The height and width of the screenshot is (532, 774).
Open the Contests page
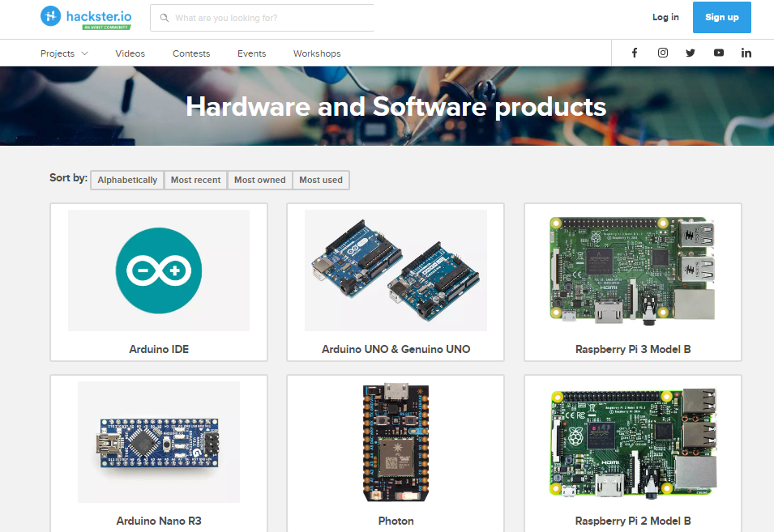191,53
